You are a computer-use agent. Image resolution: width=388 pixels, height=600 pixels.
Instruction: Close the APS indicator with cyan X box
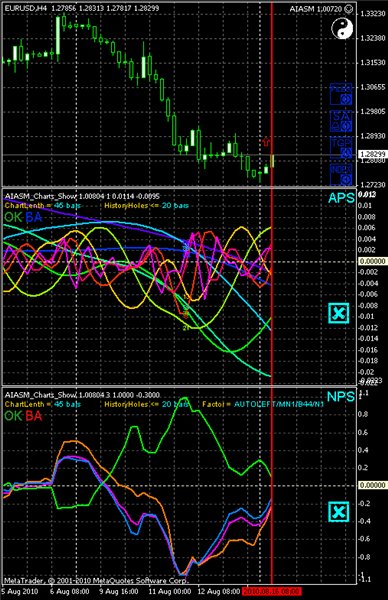tap(339, 313)
